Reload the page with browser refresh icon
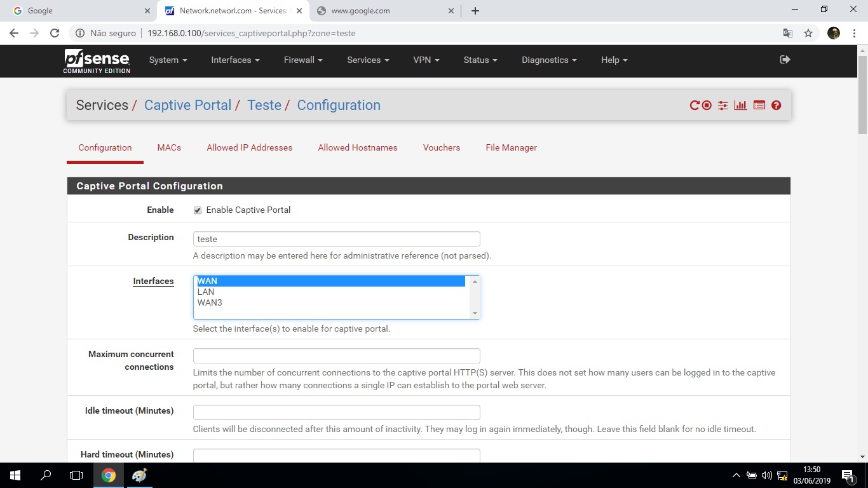868x488 pixels. 55,33
